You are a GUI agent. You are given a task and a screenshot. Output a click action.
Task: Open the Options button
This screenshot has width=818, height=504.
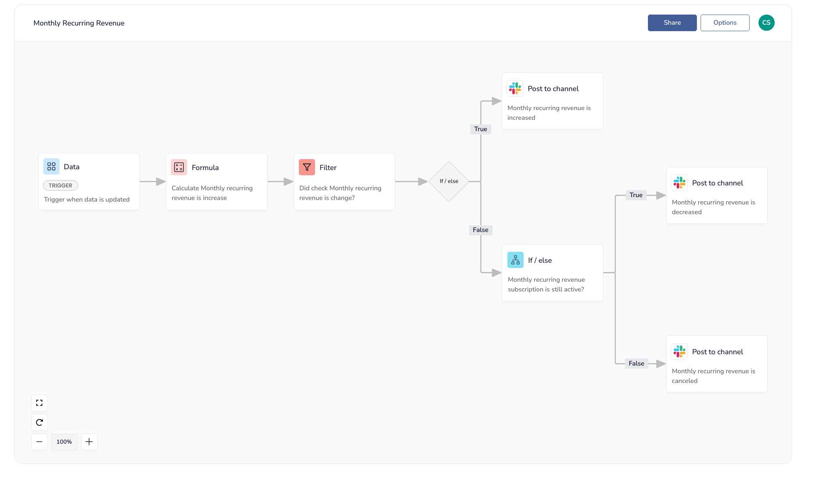[x=724, y=23]
